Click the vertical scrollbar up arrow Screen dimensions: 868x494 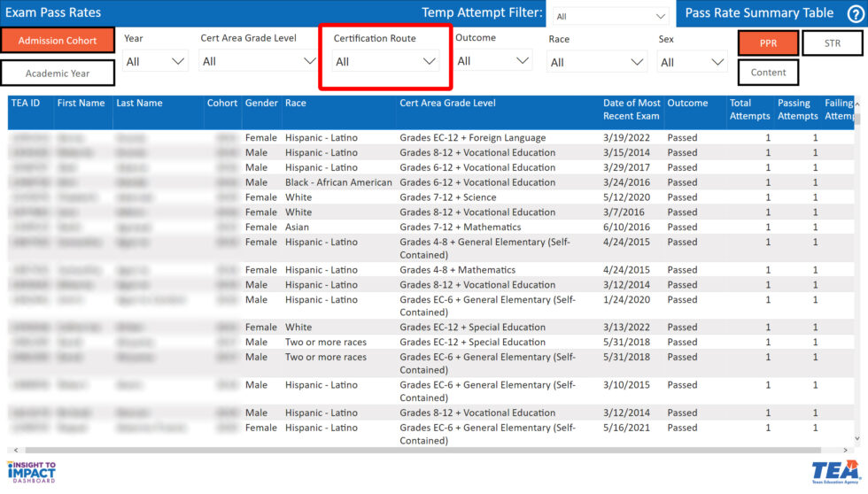point(857,104)
